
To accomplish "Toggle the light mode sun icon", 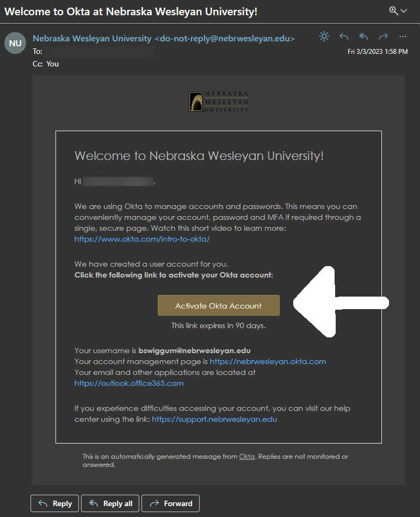I will (x=324, y=36).
